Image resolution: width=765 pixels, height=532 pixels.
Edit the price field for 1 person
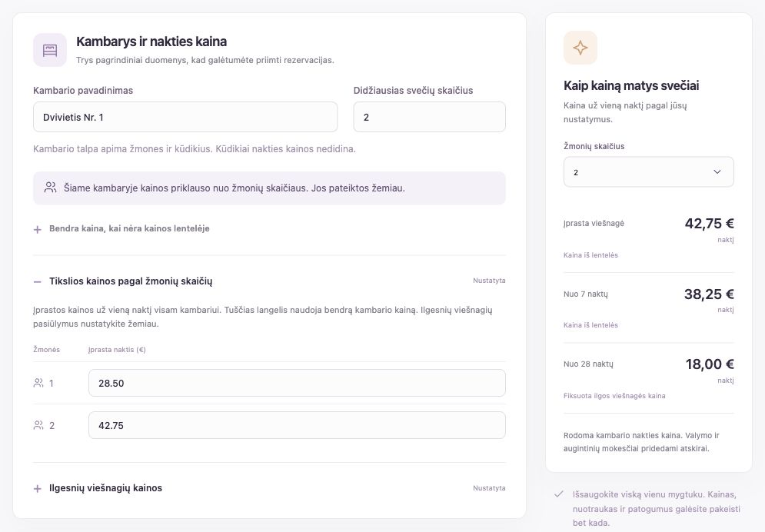297,384
